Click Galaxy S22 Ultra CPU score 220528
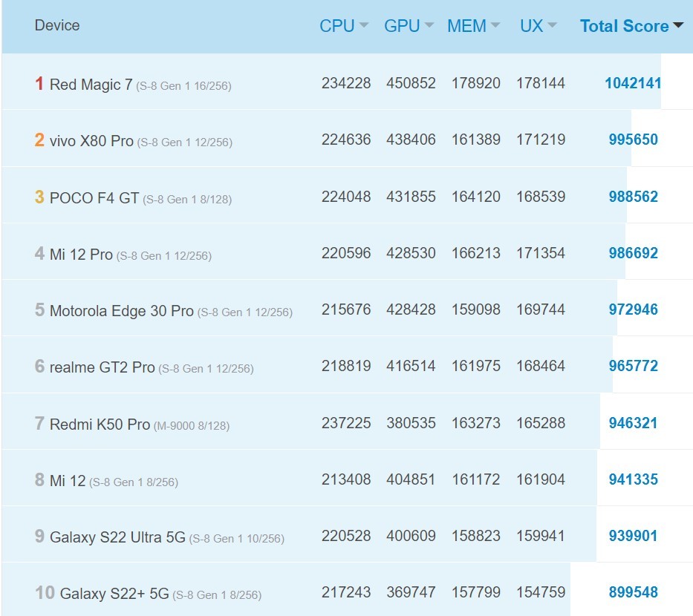Image resolution: width=693 pixels, height=616 pixels. coord(346,536)
